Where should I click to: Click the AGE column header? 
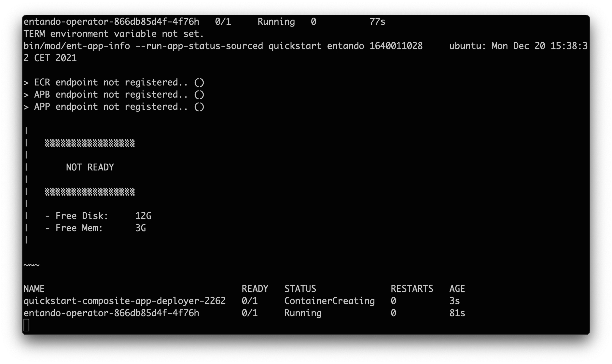point(457,289)
